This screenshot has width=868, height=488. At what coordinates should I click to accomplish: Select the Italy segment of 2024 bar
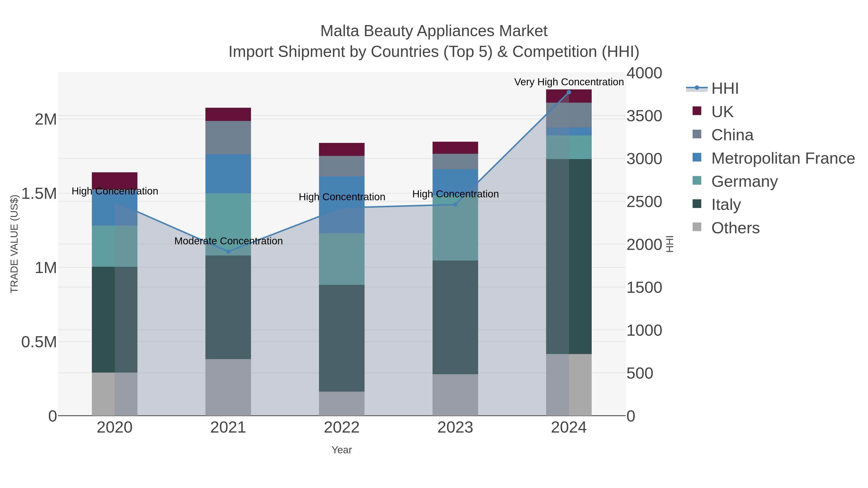point(569,257)
